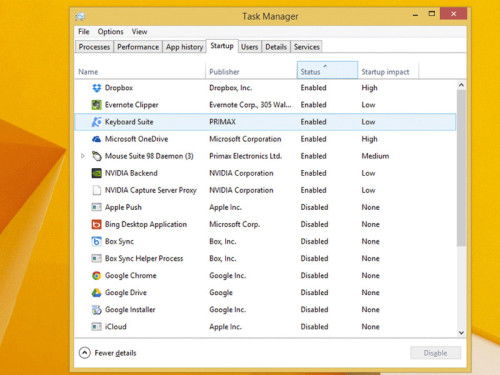Viewport: 500px width, 375px height.
Task: Select the Dropbox row name
Action: click(119, 88)
